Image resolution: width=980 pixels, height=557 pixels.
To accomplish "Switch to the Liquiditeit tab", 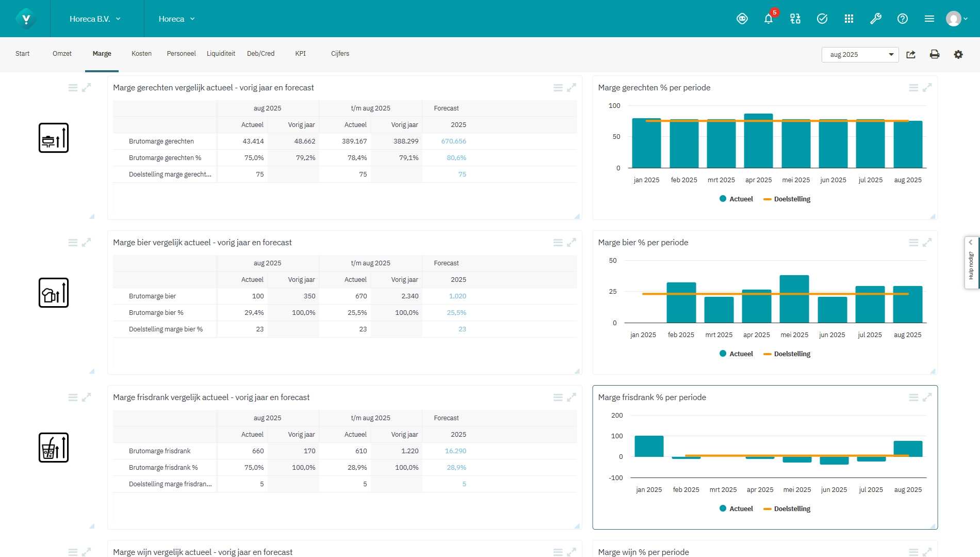I will click(221, 54).
